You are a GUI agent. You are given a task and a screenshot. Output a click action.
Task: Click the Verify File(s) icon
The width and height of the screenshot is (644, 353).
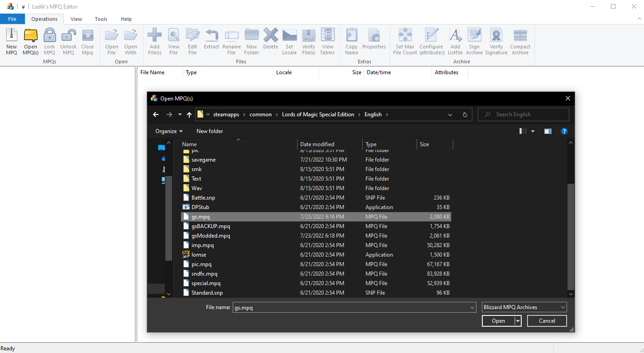click(x=308, y=35)
